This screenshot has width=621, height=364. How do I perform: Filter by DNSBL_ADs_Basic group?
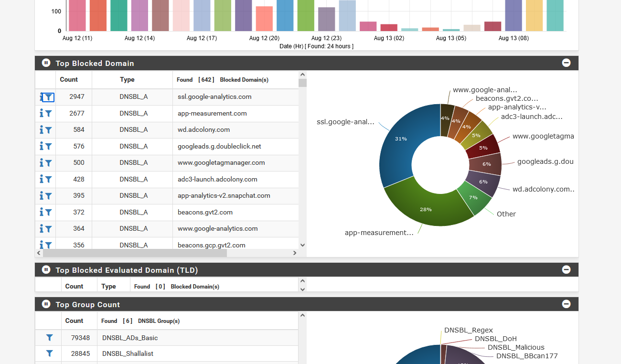click(49, 338)
